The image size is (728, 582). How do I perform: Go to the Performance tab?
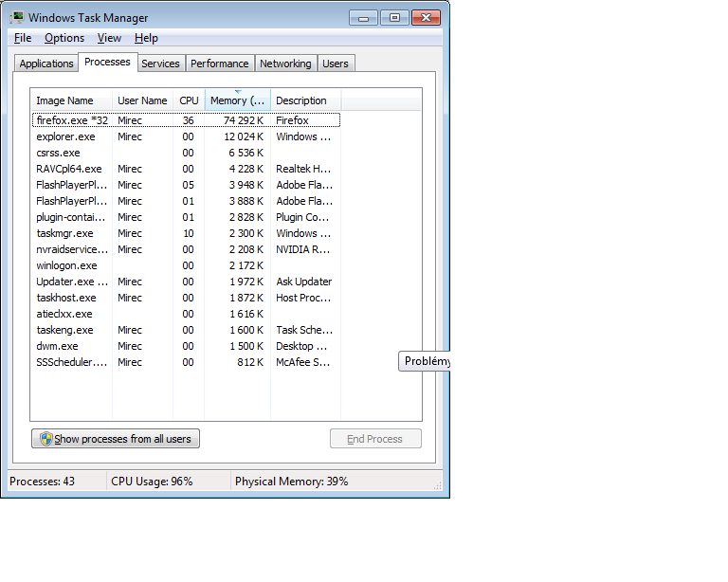pyautogui.click(x=220, y=64)
